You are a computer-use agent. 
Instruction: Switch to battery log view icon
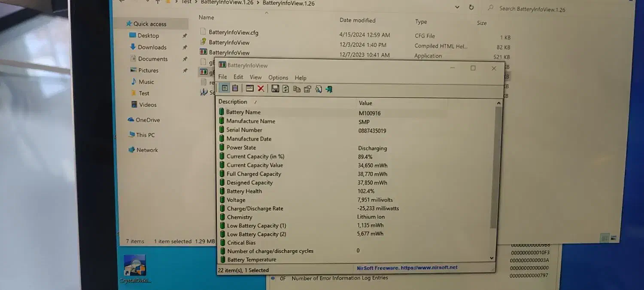pos(235,88)
